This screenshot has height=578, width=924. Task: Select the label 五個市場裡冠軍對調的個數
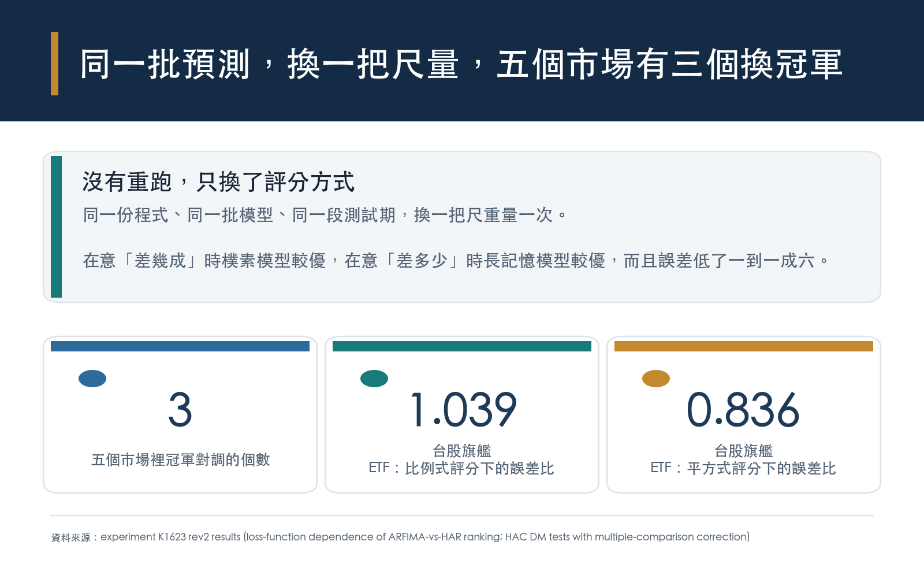[180, 460]
